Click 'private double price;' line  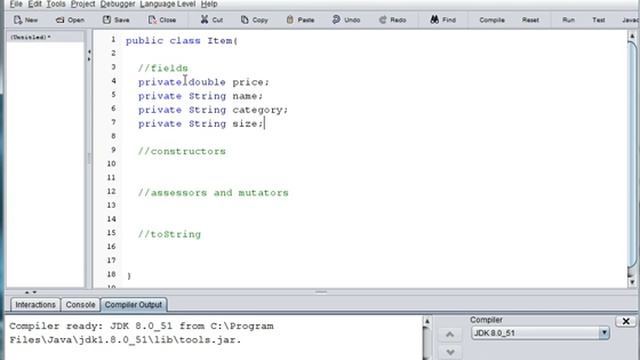[x=204, y=82]
